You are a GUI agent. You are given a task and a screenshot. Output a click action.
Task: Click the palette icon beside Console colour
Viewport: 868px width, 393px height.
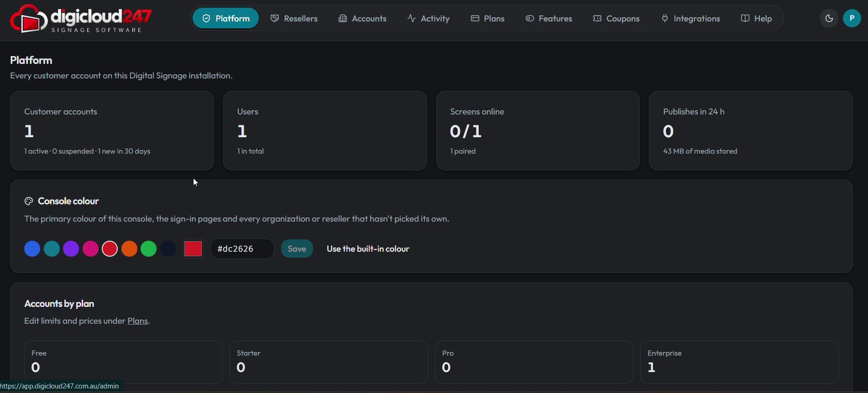click(x=29, y=201)
